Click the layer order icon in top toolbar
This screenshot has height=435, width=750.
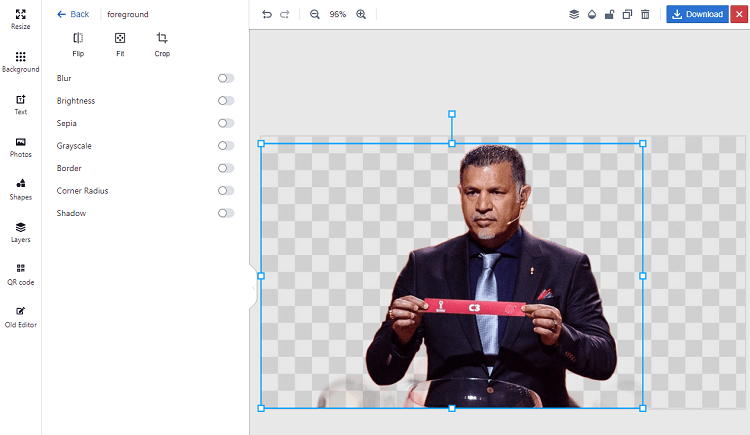pyautogui.click(x=574, y=14)
